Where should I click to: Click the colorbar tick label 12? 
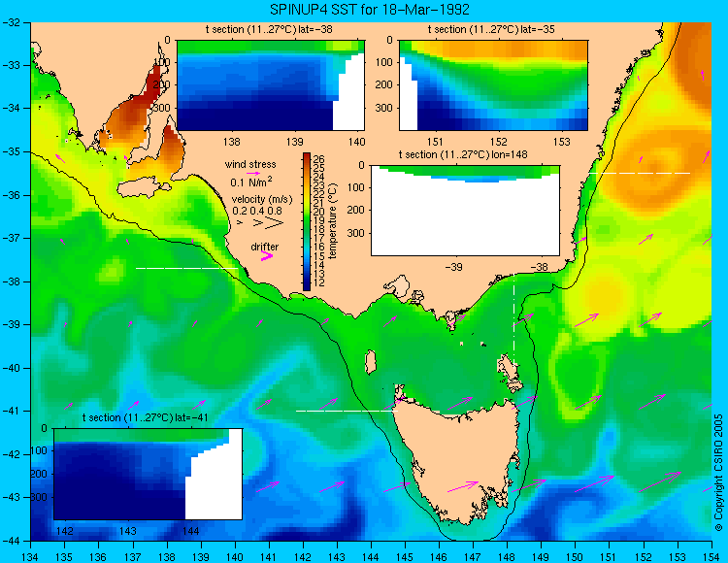319,282
